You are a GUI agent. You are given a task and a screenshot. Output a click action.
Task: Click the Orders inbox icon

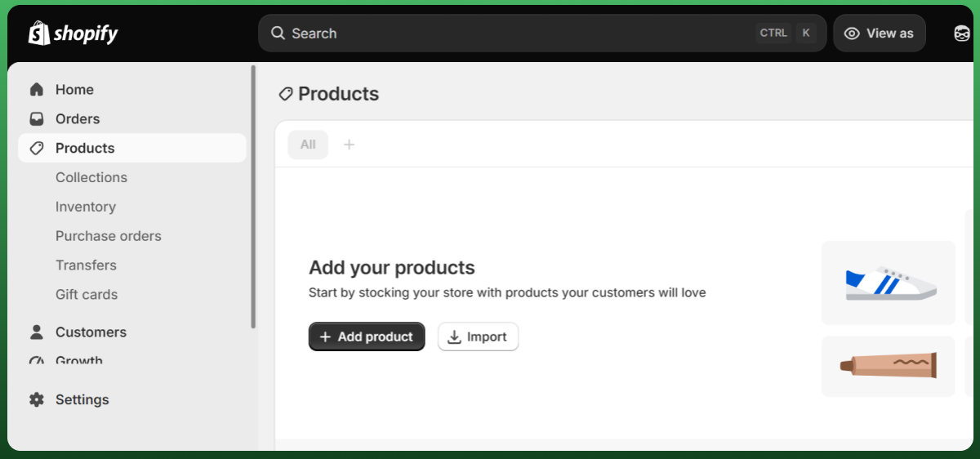(x=36, y=118)
